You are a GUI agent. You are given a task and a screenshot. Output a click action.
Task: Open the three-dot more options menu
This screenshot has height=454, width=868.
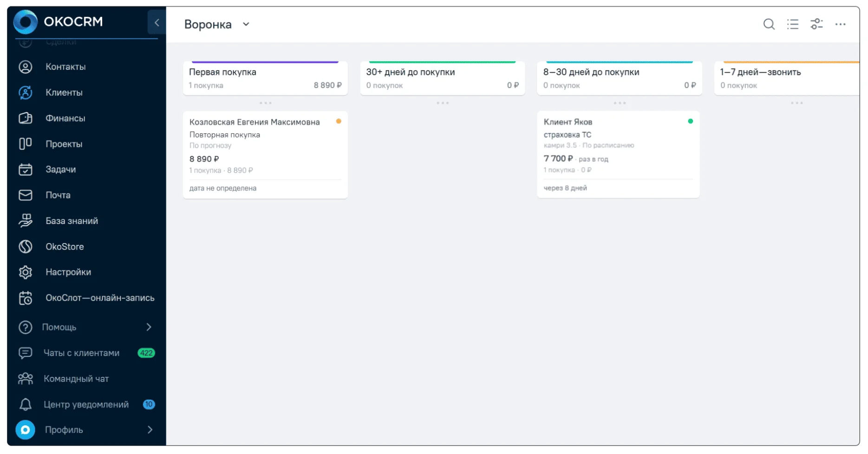pyautogui.click(x=841, y=24)
